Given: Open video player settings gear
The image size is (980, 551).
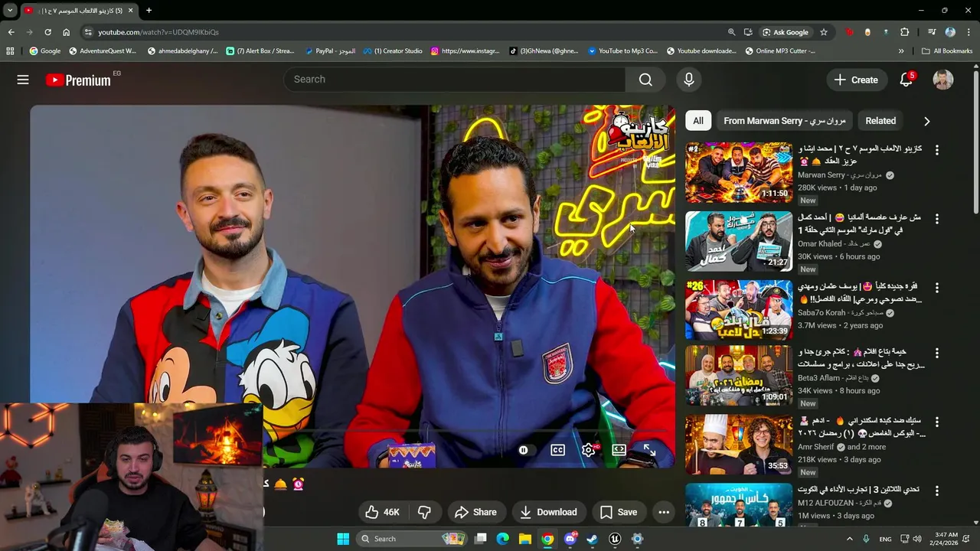Looking at the screenshot, I should point(588,450).
